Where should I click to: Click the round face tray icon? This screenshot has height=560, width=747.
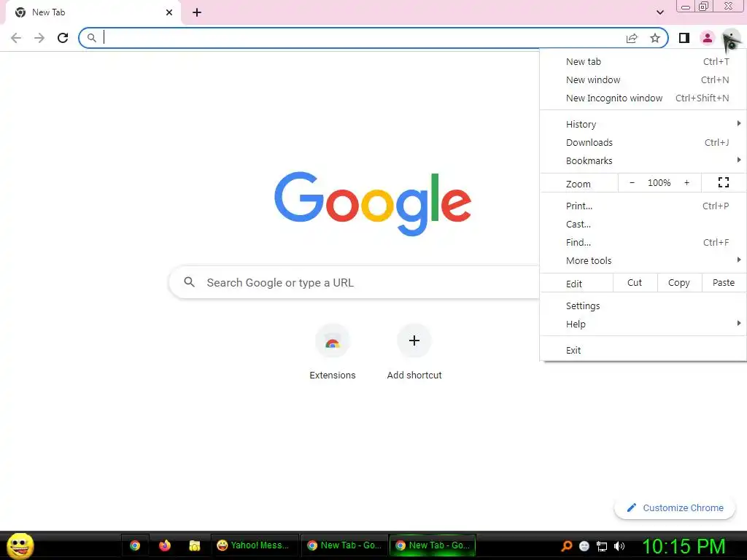click(584, 546)
